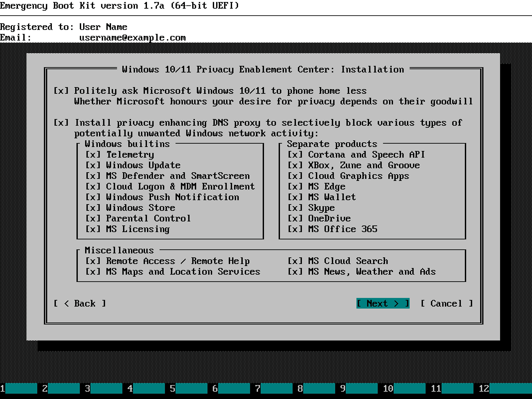This screenshot has width=532, height=399.
Task: Uncheck the Telemetry checkbox
Action: click(93, 155)
